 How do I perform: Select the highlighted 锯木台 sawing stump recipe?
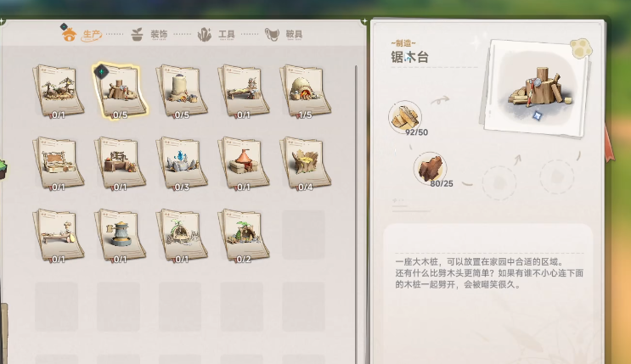[120, 92]
